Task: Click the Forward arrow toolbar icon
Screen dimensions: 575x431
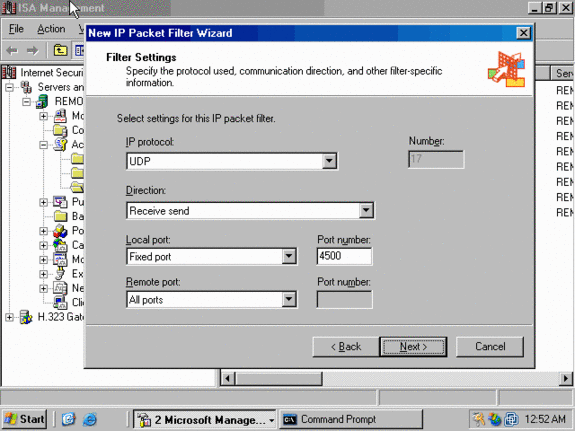Action: [32, 50]
